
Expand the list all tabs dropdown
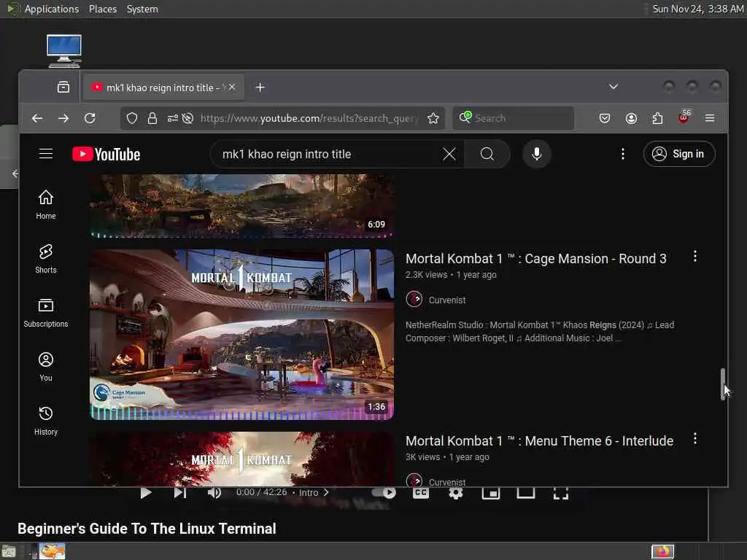click(x=613, y=87)
